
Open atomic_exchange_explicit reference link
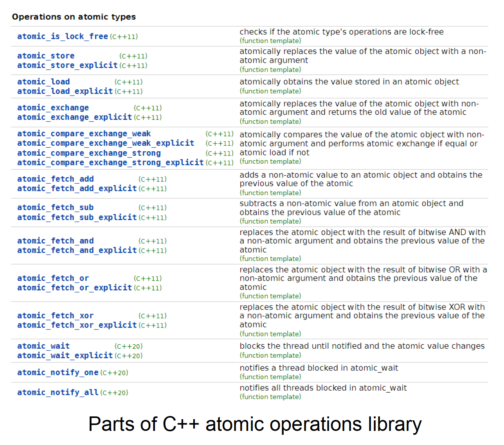74,117
